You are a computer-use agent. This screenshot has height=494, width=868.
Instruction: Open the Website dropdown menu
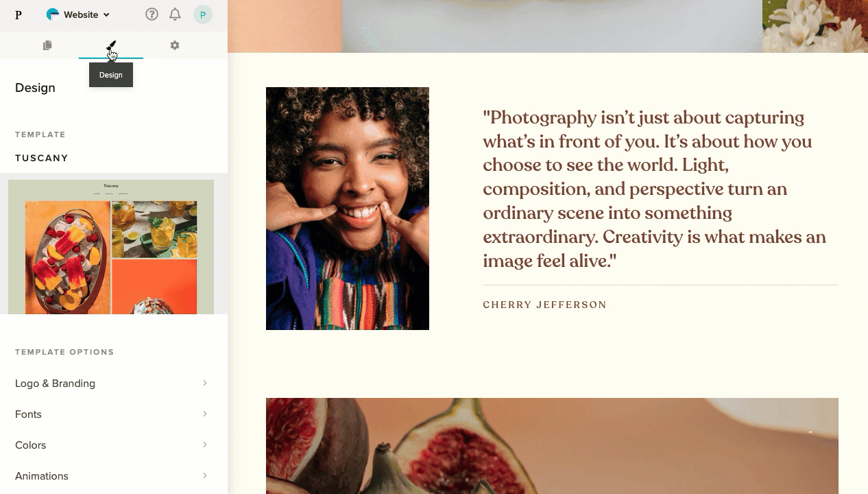[77, 14]
